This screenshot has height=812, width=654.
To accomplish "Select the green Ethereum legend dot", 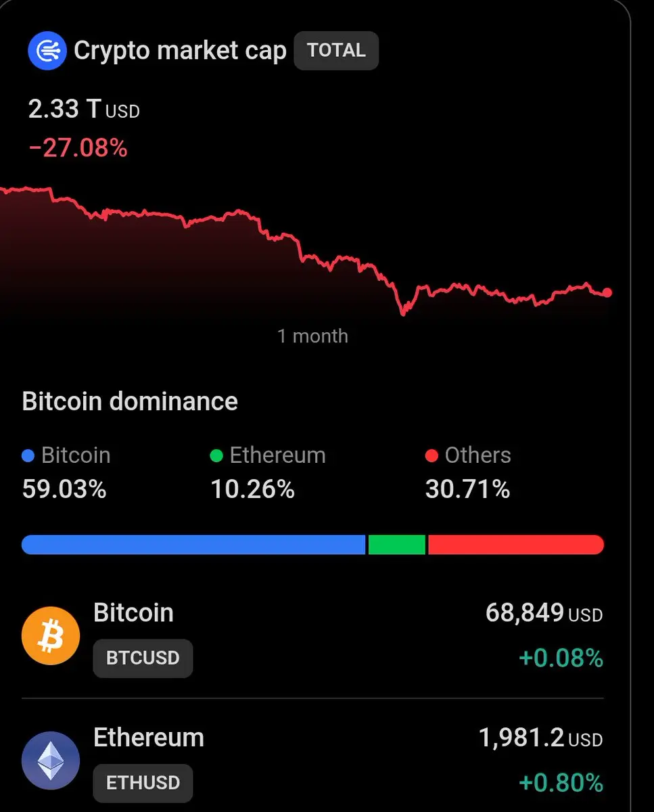I will 216,456.
